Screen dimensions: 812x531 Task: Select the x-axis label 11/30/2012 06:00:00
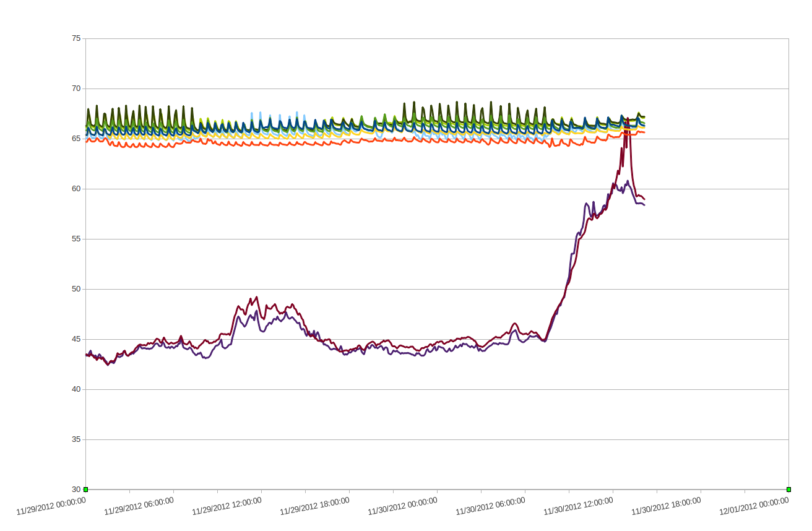(x=490, y=506)
